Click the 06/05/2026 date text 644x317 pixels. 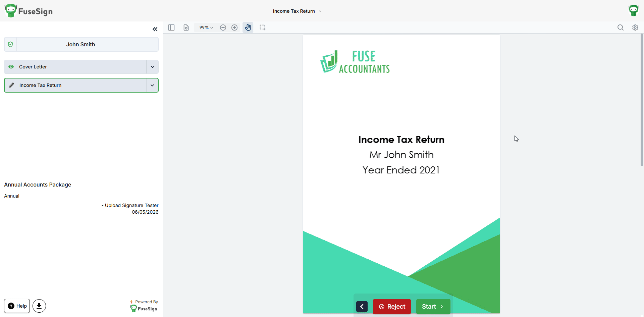(145, 212)
